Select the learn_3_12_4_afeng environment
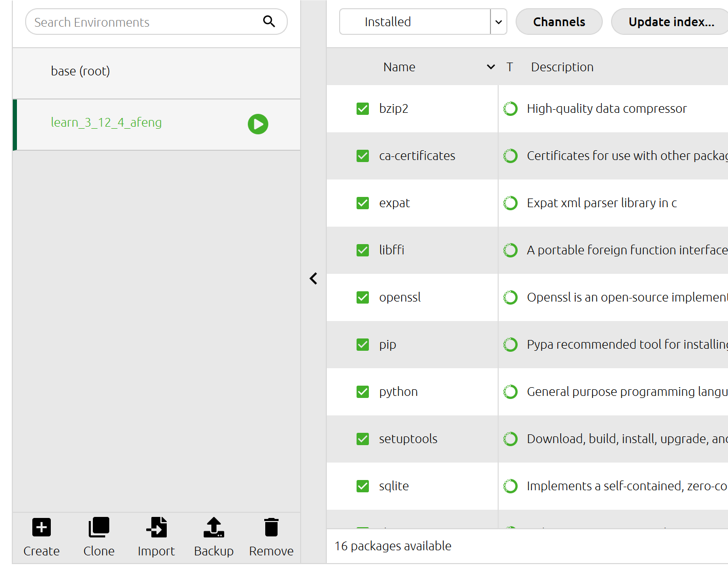This screenshot has height=580, width=728. click(106, 123)
